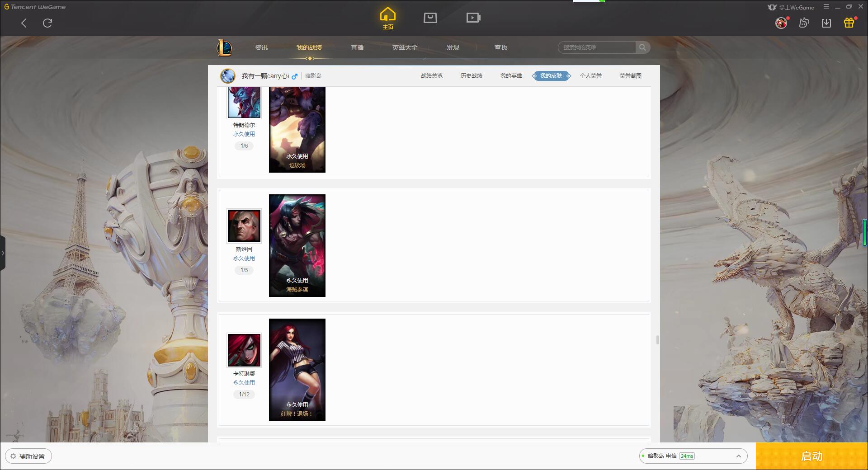
Task: Click the 暗影岛 server label in profile
Action: click(313, 76)
